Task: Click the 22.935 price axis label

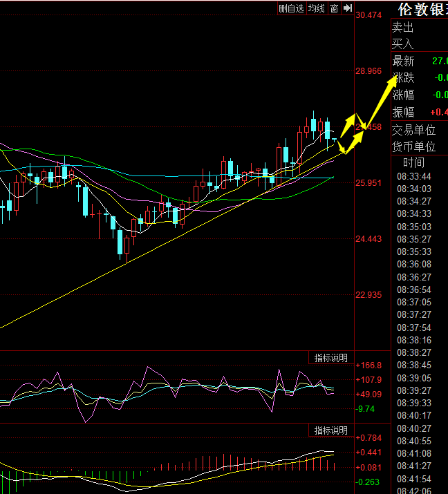Action: (368, 295)
